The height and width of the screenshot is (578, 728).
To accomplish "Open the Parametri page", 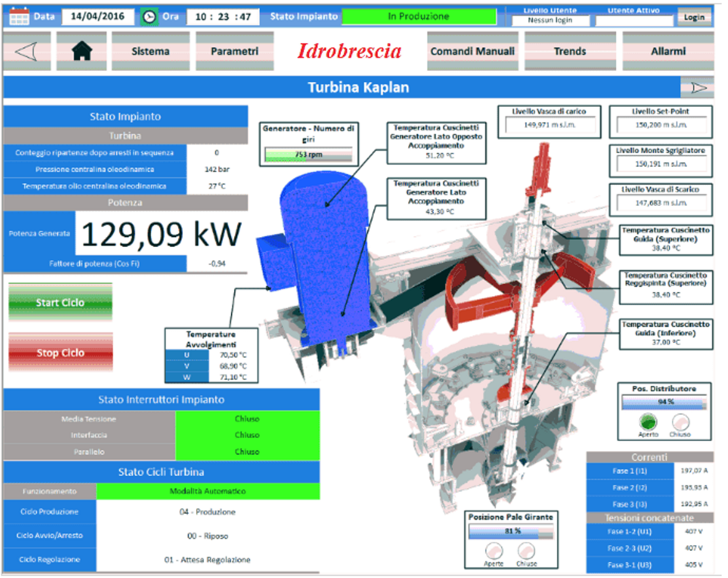I will pos(234,52).
